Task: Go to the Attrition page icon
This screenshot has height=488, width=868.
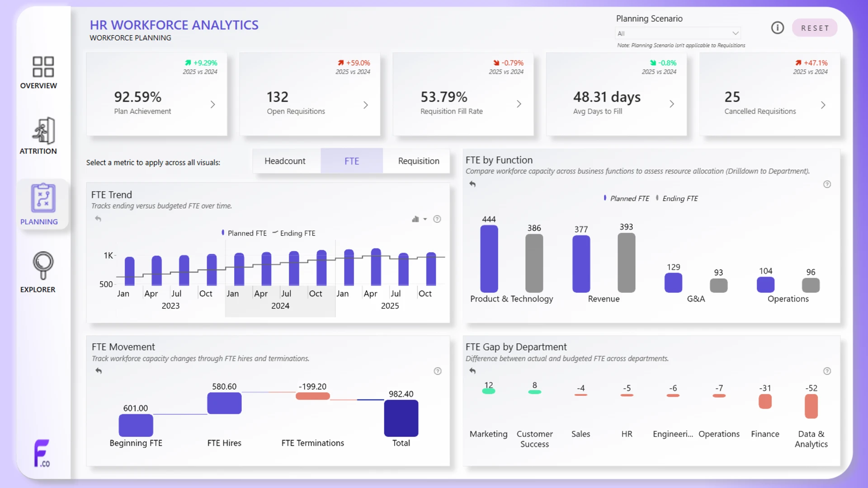Action: coord(43,131)
